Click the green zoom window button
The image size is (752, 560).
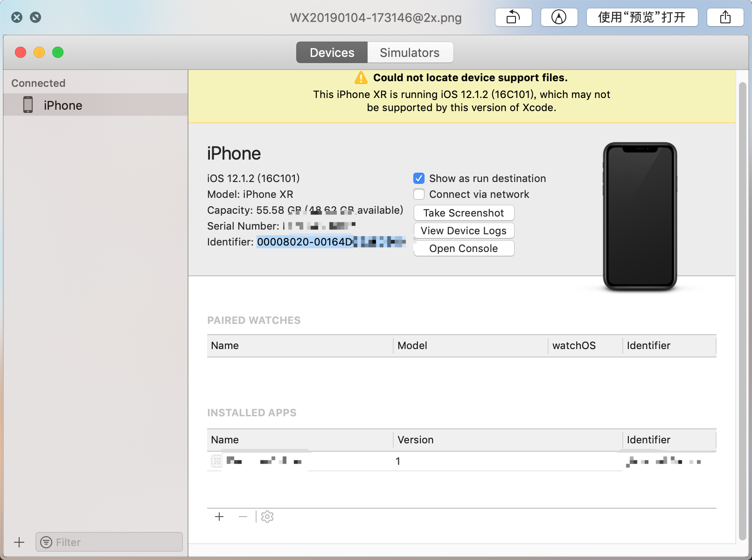point(58,52)
